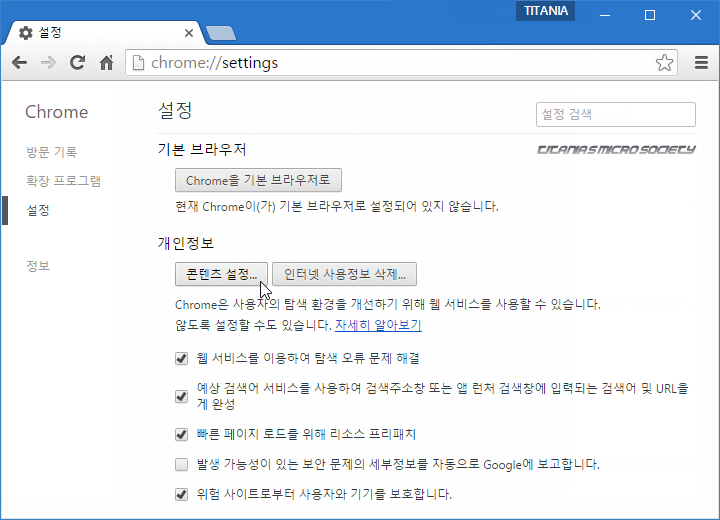Image resolution: width=720 pixels, height=520 pixels.
Task: Open the 콘텐츠 설정... button
Action: pyautogui.click(x=221, y=274)
